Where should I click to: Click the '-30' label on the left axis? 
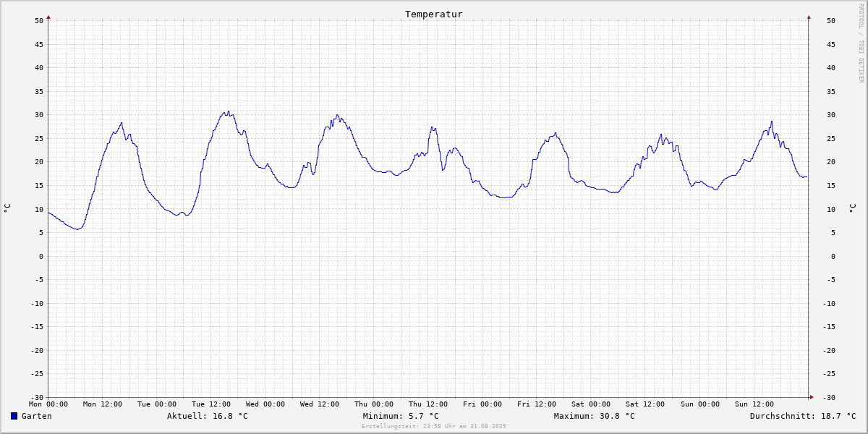[37, 397]
